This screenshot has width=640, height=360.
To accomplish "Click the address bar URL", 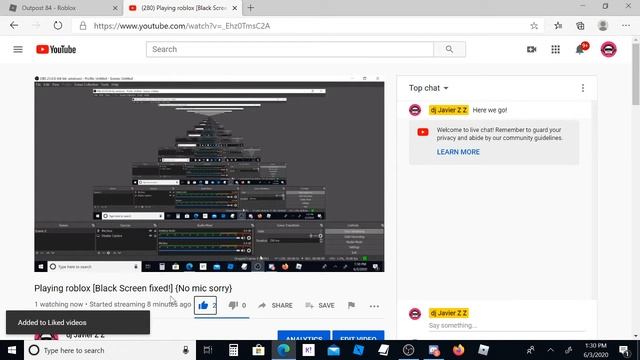I will (182, 26).
